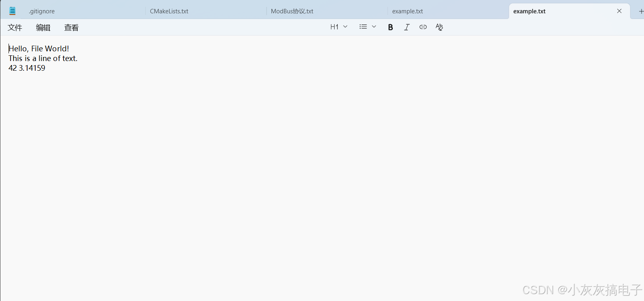
Task: Open the 编辑 menu
Action: point(43,27)
